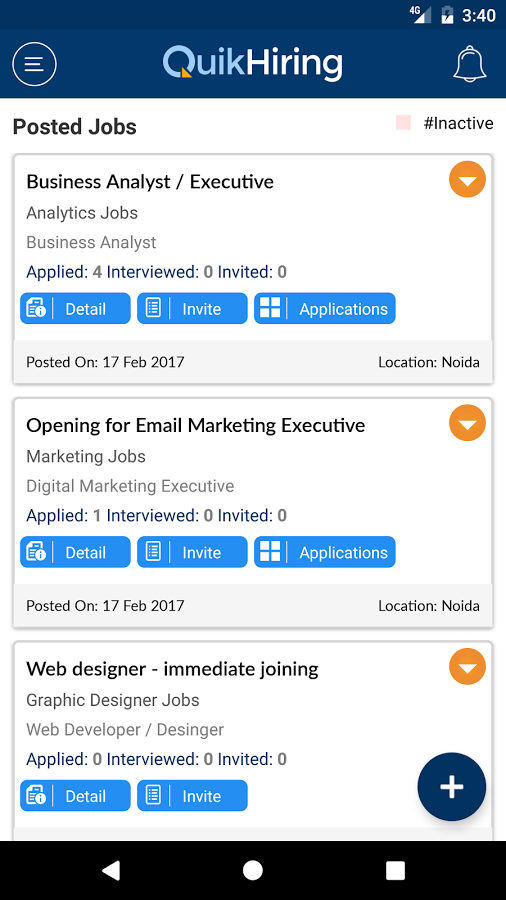The height and width of the screenshot is (900, 506).
Task: View Applications for Business Analyst job
Action: pos(325,309)
